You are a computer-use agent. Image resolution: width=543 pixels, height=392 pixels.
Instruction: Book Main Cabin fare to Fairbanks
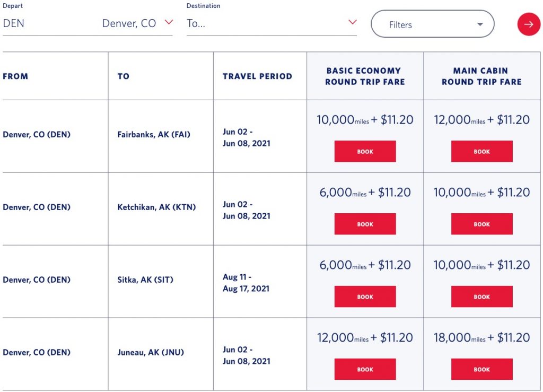481,151
